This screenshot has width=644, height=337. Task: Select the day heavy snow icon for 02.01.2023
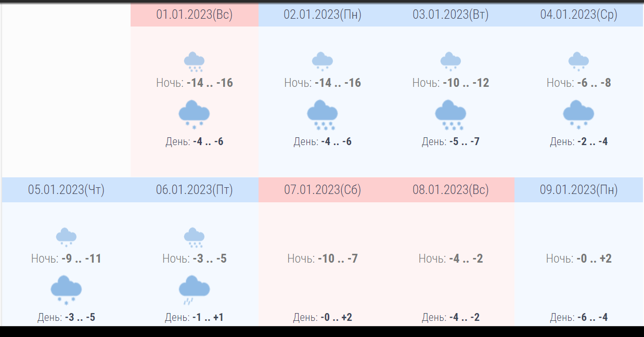tap(323, 115)
